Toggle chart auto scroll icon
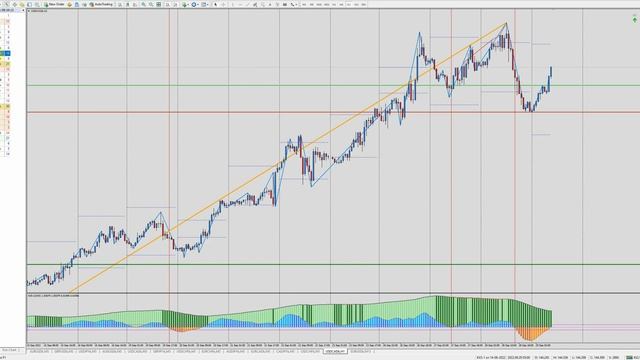 pos(168,4)
